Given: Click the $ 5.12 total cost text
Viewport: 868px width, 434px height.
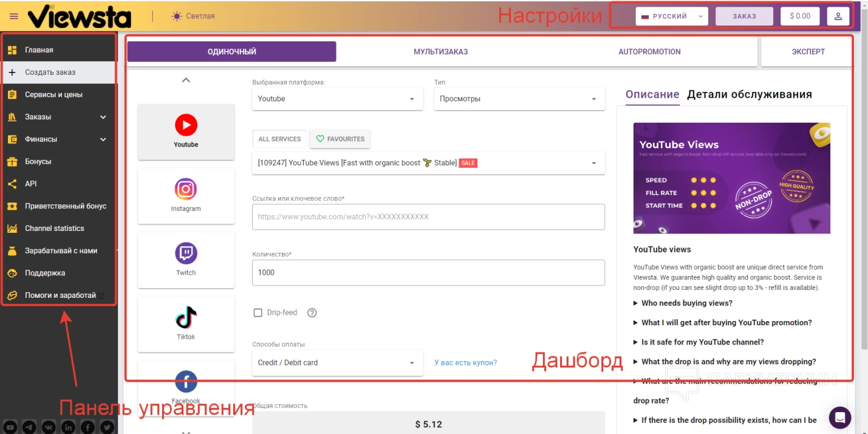Looking at the screenshot, I should tap(428, 424).
